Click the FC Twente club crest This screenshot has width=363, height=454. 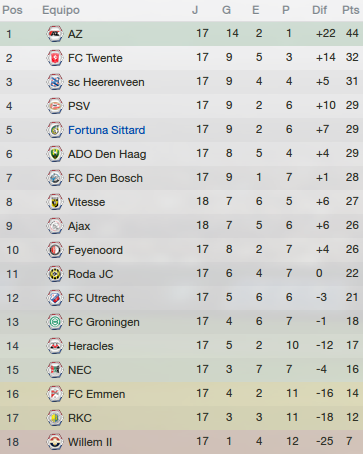click(x=55, y=58)
